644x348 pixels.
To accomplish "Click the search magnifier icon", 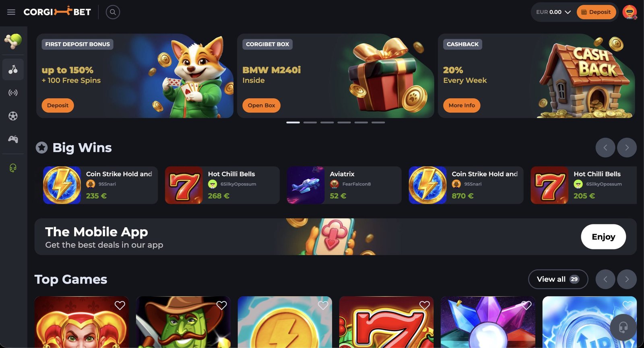I will coord(113,12).
